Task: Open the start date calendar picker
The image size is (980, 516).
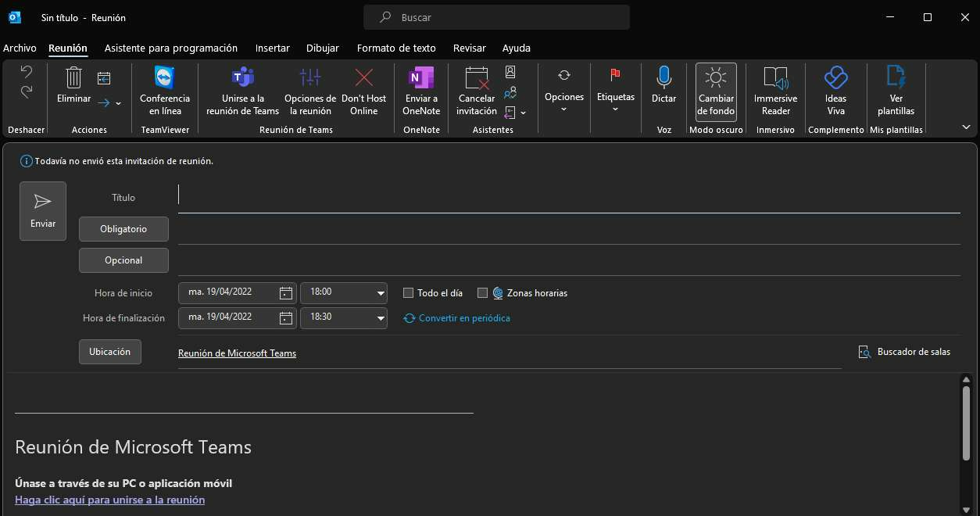Action: (x=286, y=293)
